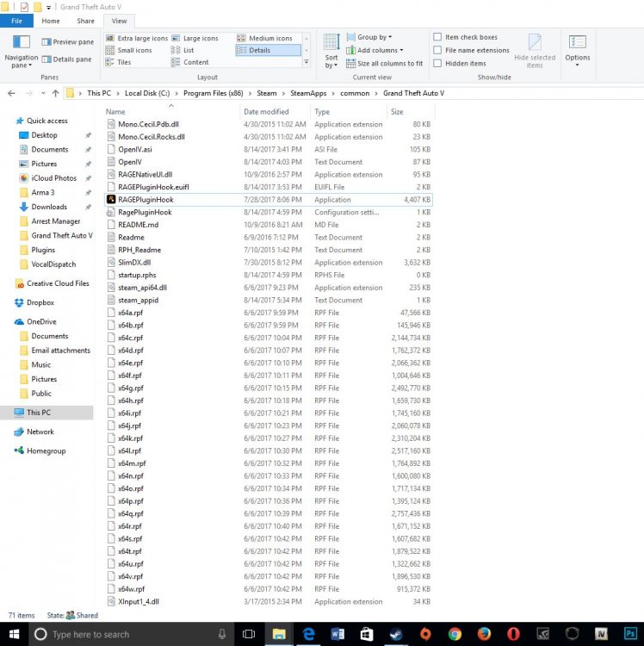
Task: Click the Details pane icon
Action: [x=46, y=59]
